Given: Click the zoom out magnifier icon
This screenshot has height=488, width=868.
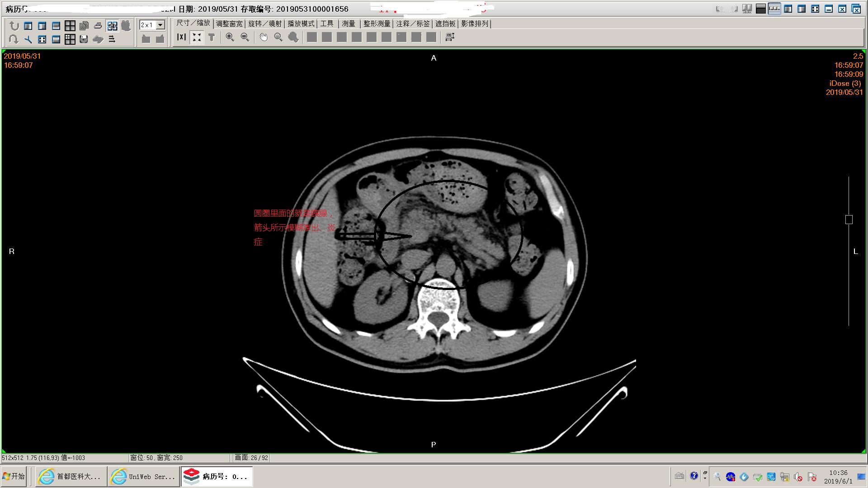Looking at the screenshot, I should [245, 38].
